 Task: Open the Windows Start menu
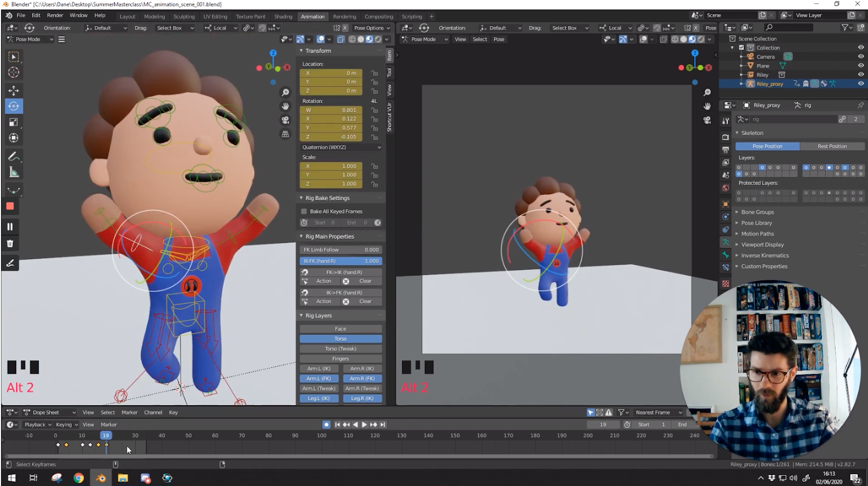[x=11, y=478]
